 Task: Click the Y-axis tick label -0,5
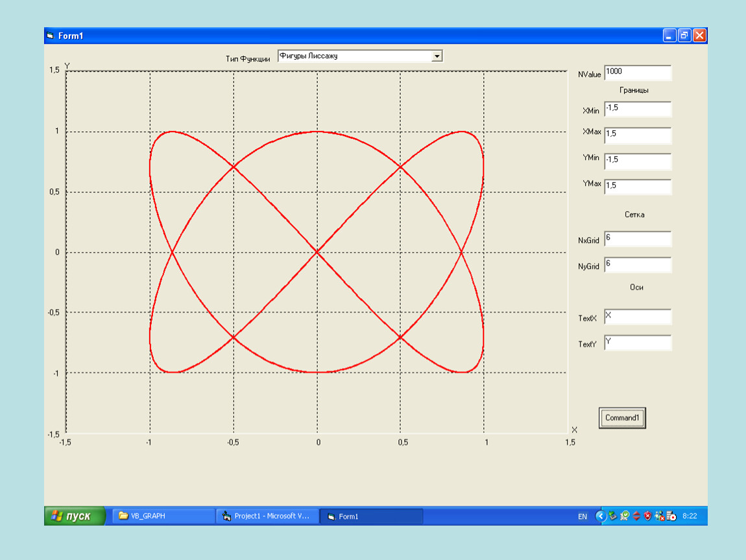pos(53,313)
